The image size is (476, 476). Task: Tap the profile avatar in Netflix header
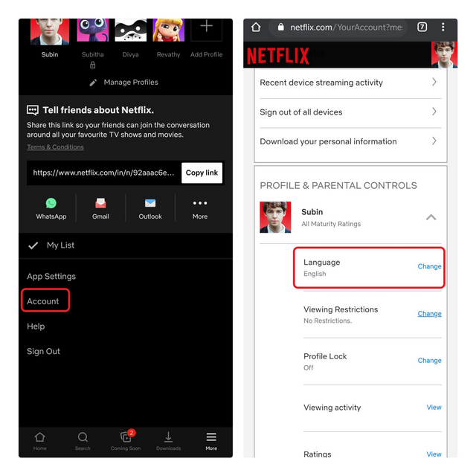tap(444, 54)
